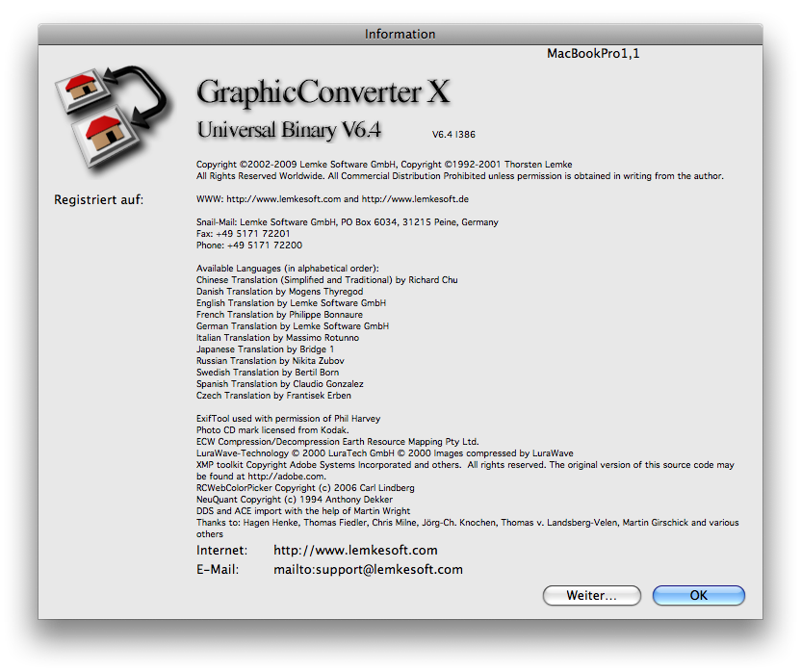Click the Weiter... button
801x672 pixels.
click(x=591, y=595)
